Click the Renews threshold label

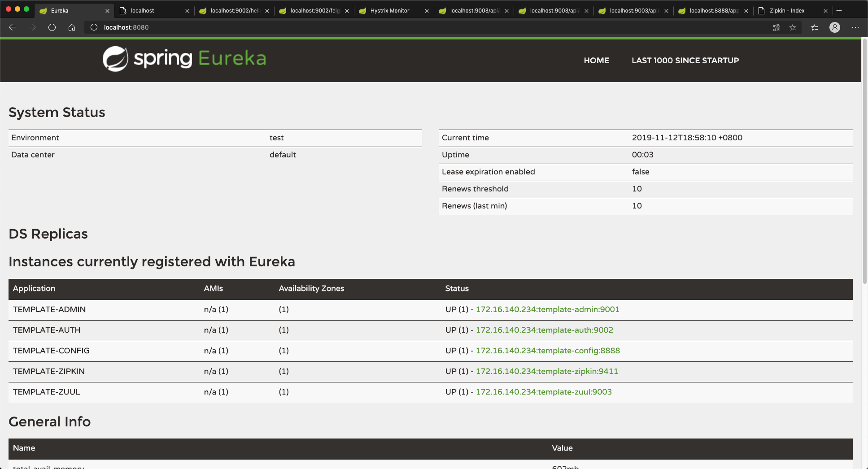475,189
